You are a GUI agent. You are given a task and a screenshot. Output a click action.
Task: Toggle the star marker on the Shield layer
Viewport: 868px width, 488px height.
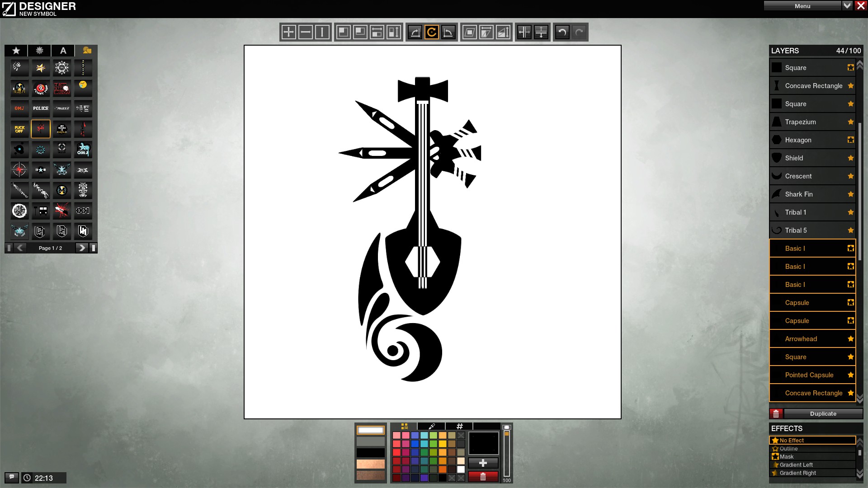850,158
